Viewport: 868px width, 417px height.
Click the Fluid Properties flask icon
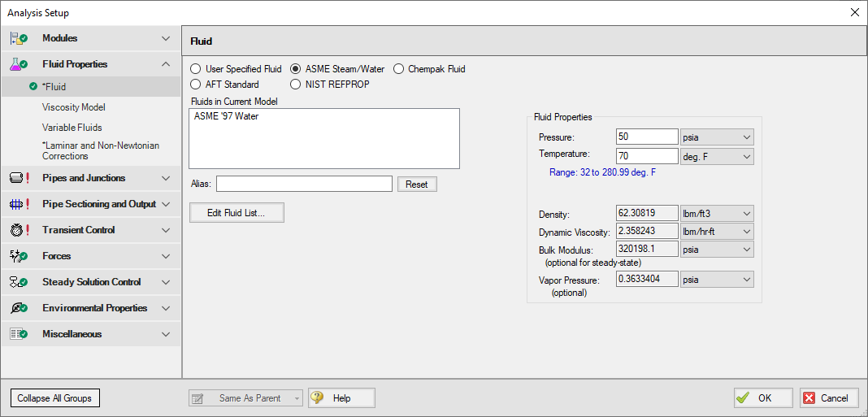[x=20, y=64]
